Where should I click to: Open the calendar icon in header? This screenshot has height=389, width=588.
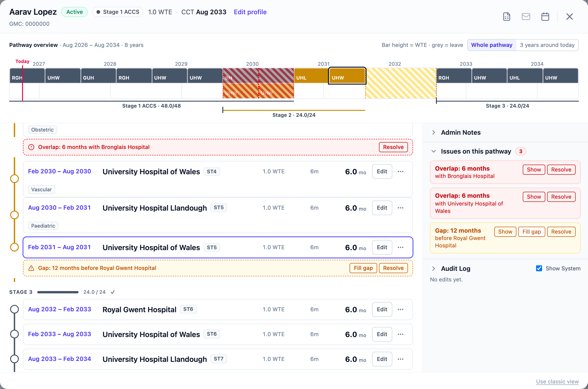(x=545, y=17)
